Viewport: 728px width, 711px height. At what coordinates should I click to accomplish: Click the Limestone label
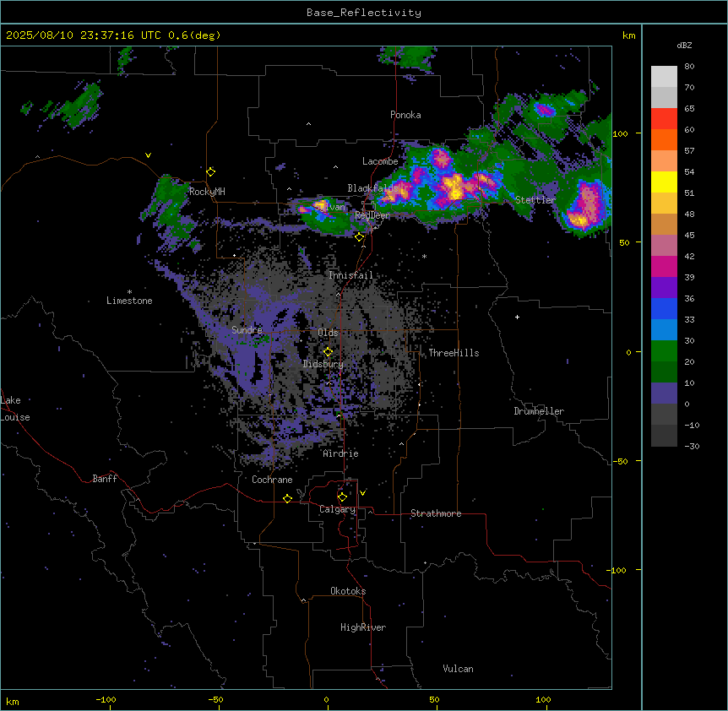129,301
